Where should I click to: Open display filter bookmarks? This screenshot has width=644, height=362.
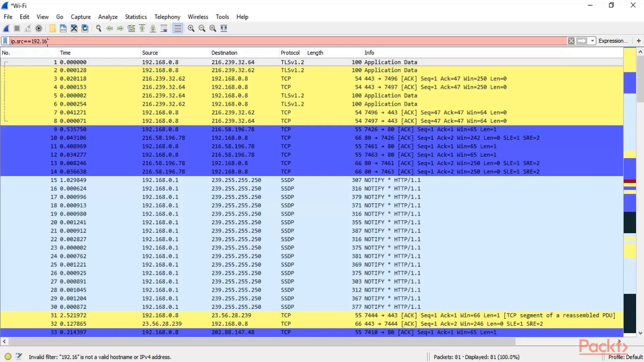click(x=6, y=41)
